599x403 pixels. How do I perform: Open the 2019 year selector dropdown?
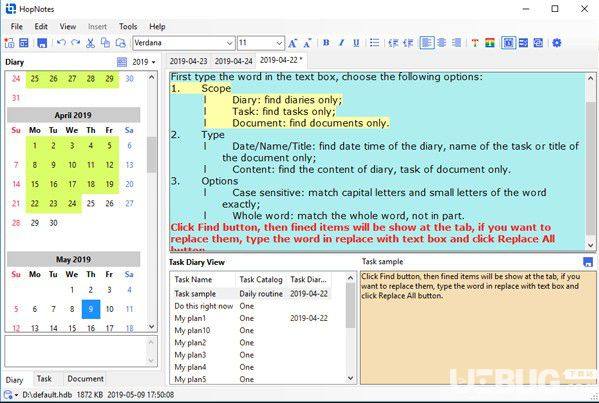144,62
